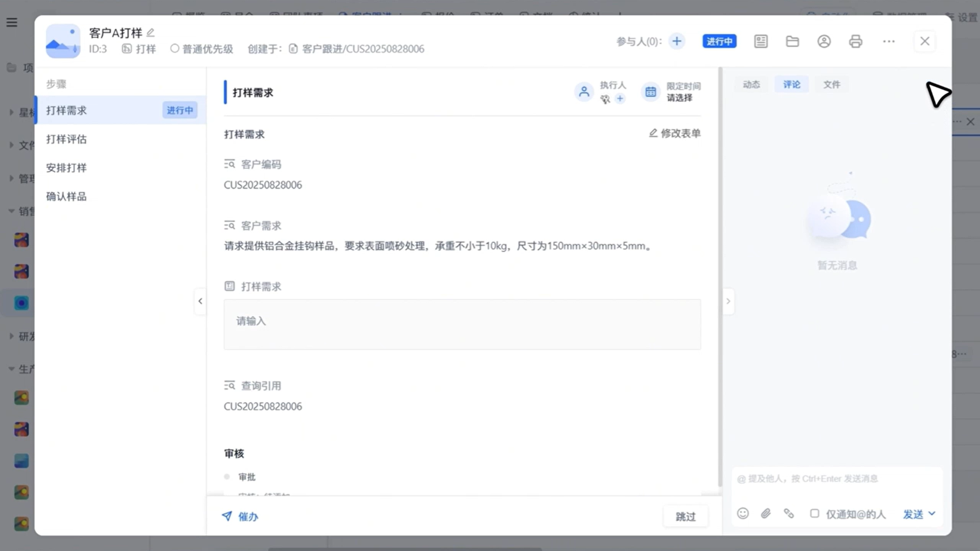Screen dimensions: 980x551
Task: Open the user profile icon in the header
Action: [824, 41]
